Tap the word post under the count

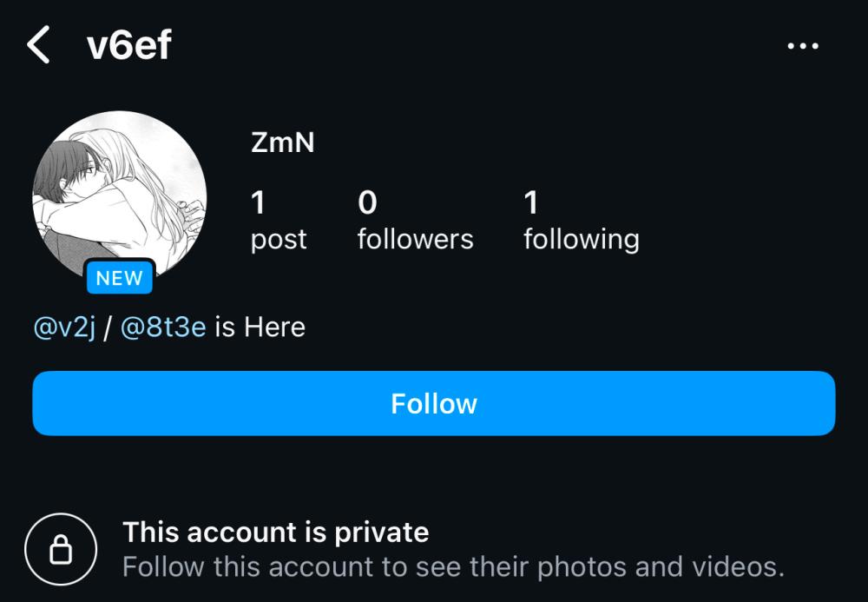click(279, 240)
